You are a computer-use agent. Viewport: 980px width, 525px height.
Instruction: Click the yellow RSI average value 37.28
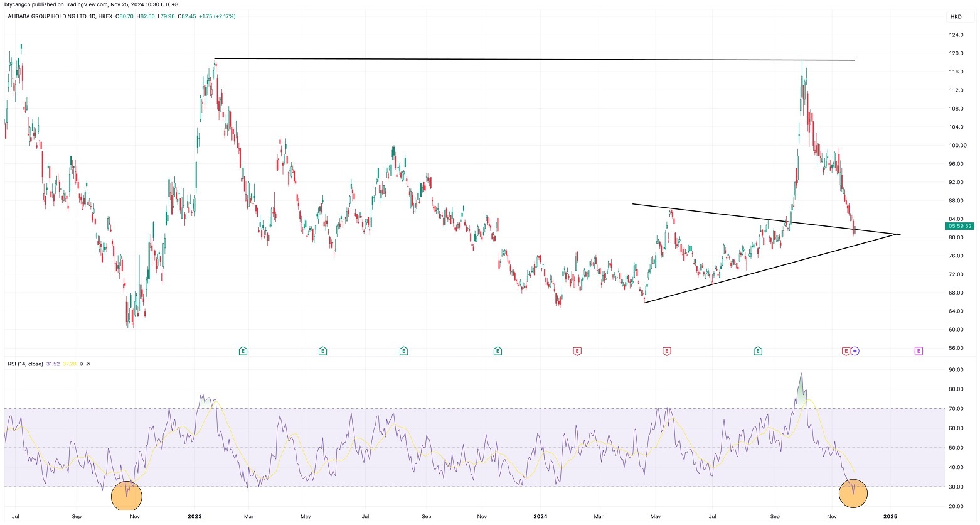68,364
